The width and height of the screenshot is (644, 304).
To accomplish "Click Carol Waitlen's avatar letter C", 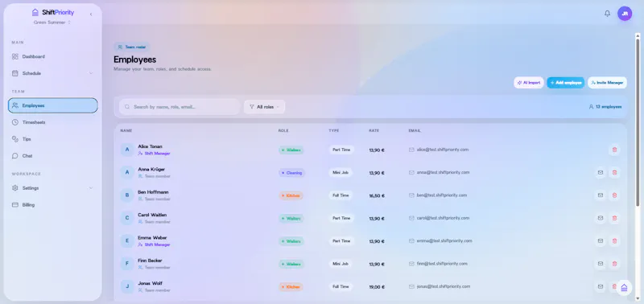I will (x=127, y=218).
